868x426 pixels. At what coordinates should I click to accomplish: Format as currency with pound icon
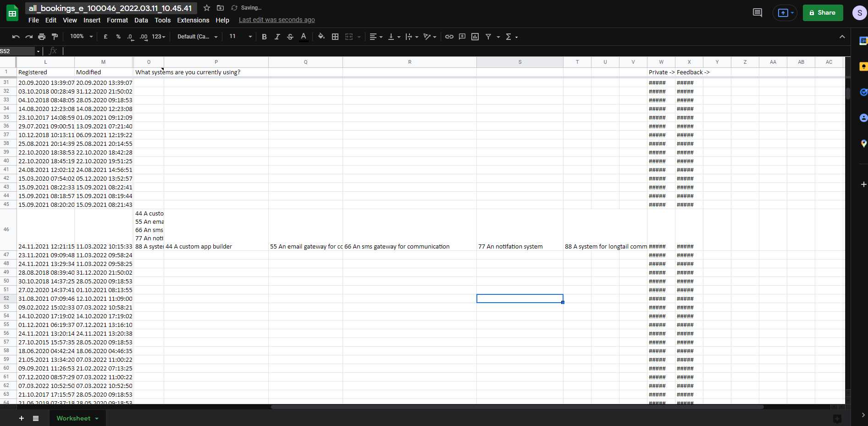pos(105,37)
